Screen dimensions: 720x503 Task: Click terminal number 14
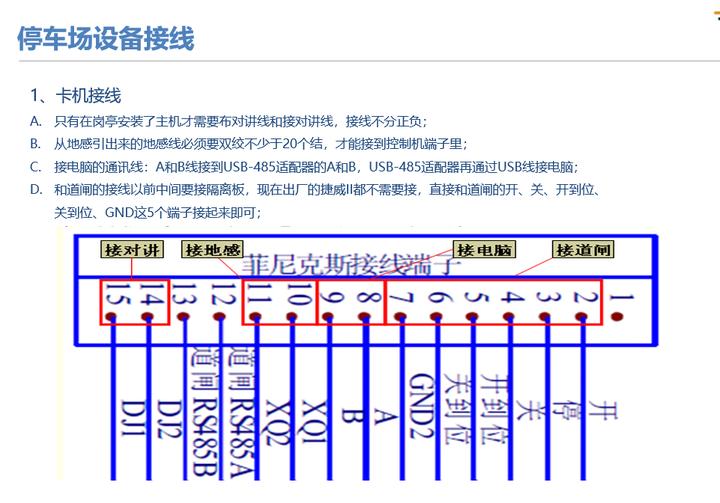pyautogui.click(x=152, y=294)
